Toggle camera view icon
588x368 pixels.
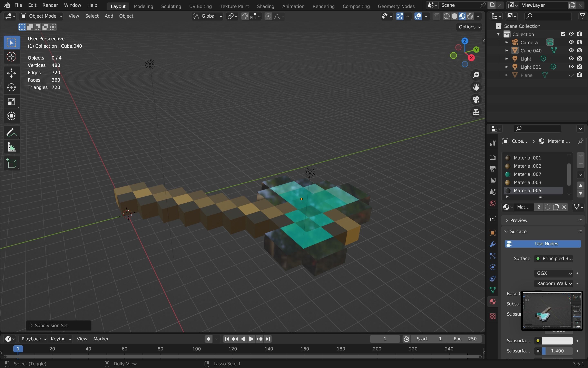click(x=476, y=100)
